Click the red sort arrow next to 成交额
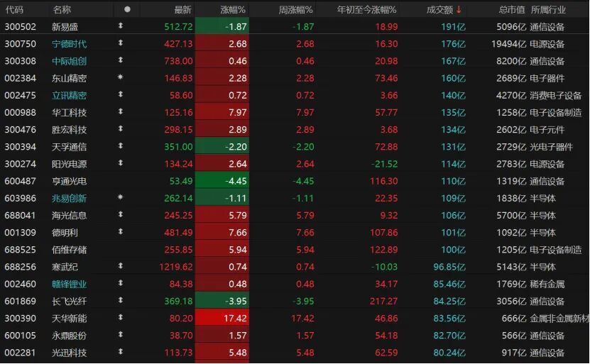 [459, 9]
